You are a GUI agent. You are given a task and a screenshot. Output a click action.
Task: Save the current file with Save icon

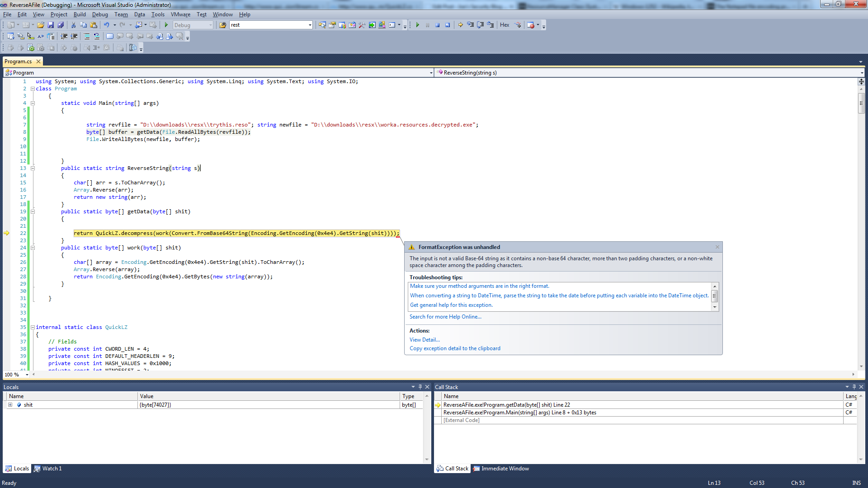click(51, 25)
